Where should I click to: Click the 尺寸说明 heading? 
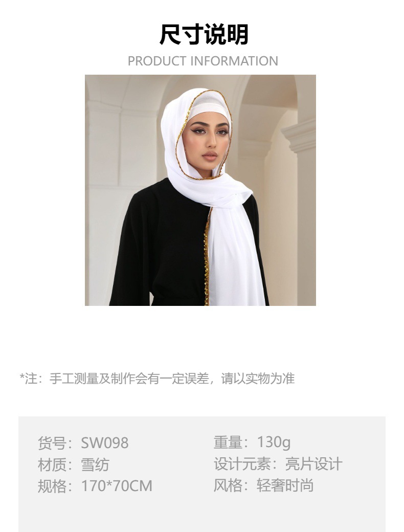click(204, 35)
